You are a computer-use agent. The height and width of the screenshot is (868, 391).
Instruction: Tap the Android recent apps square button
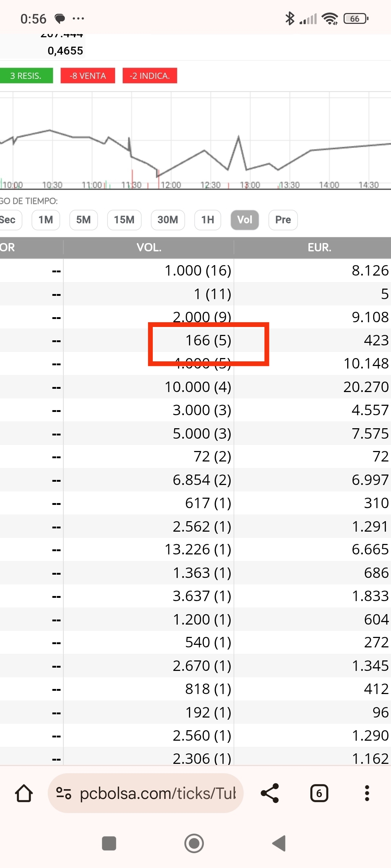[x=109, y=843]
